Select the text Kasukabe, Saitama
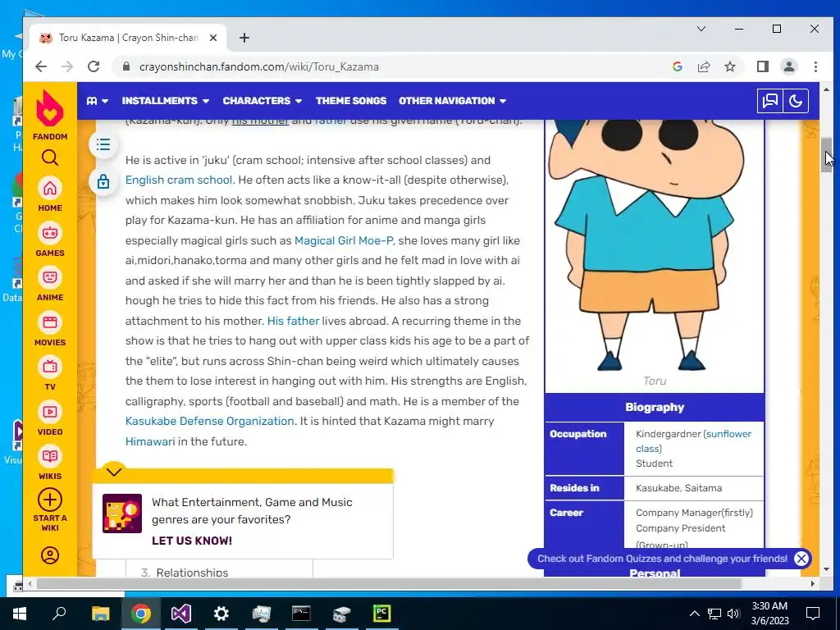This screenshot has height=630, width=840. [x=678, y=488]
